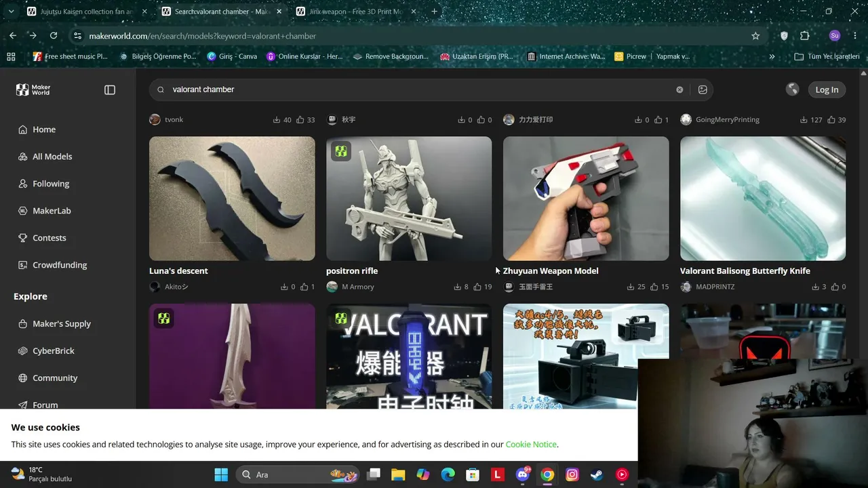
Task: Bookmark this page with the star
Action: point(755,36)
